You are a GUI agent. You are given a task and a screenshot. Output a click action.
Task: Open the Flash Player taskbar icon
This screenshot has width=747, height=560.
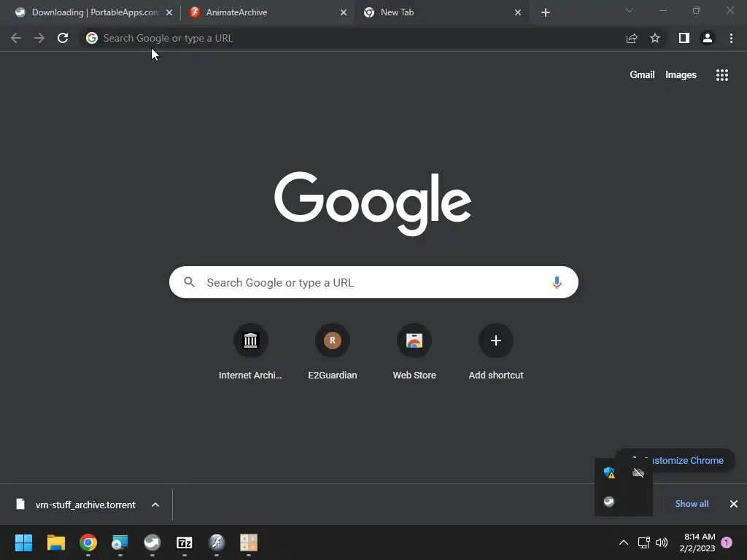[216, 542]
